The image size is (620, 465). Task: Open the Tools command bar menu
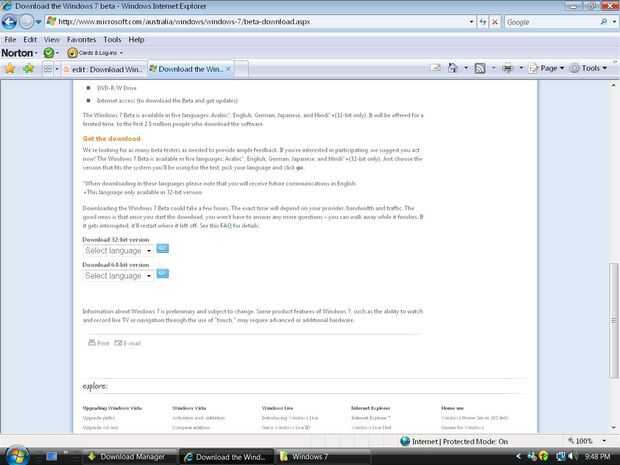pyautogui.click(x=588, y=68)
